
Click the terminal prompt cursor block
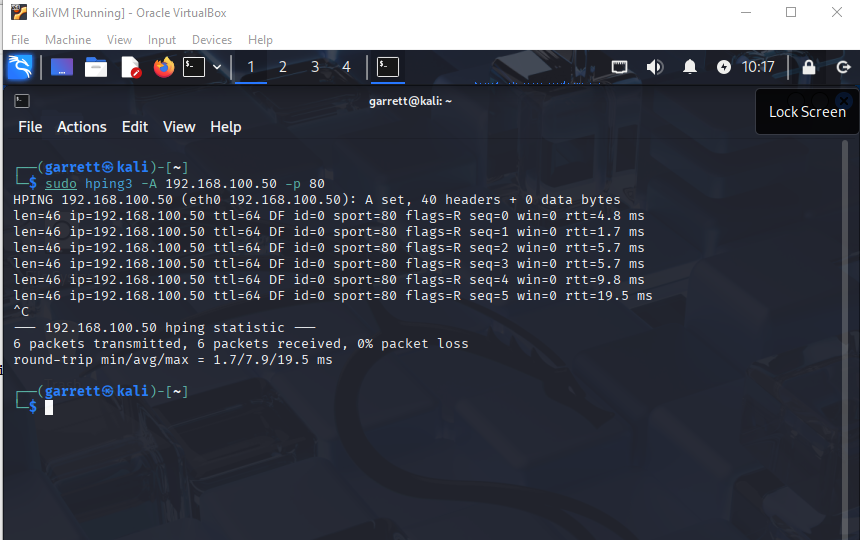click(x=49, y=407)
